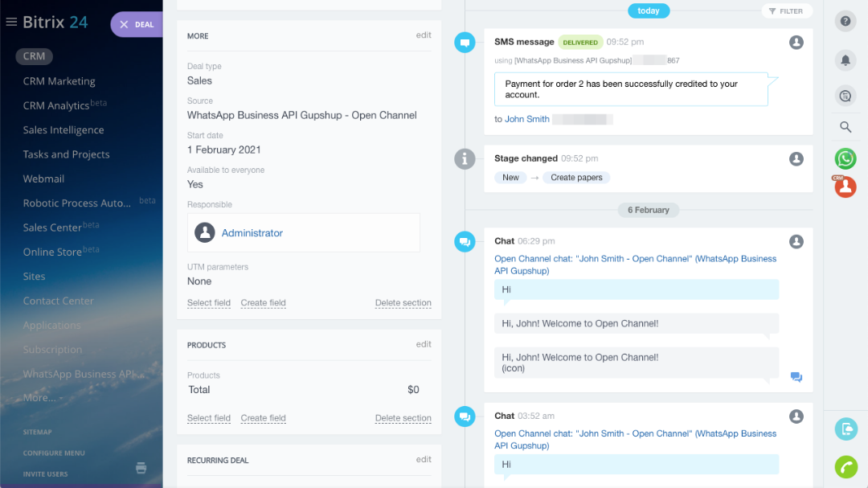868x488 pixels.
Task: Open Tasks and Projects menu item
Action: point(67,154)
